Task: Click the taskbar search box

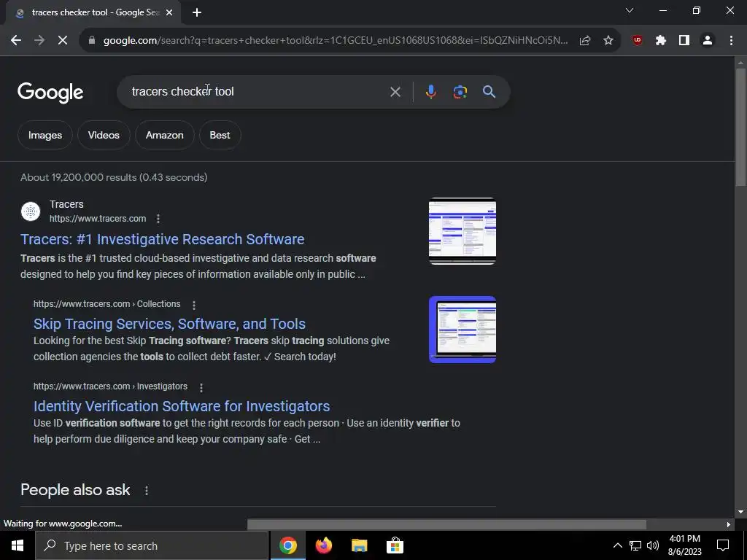Action: point(152,545)
